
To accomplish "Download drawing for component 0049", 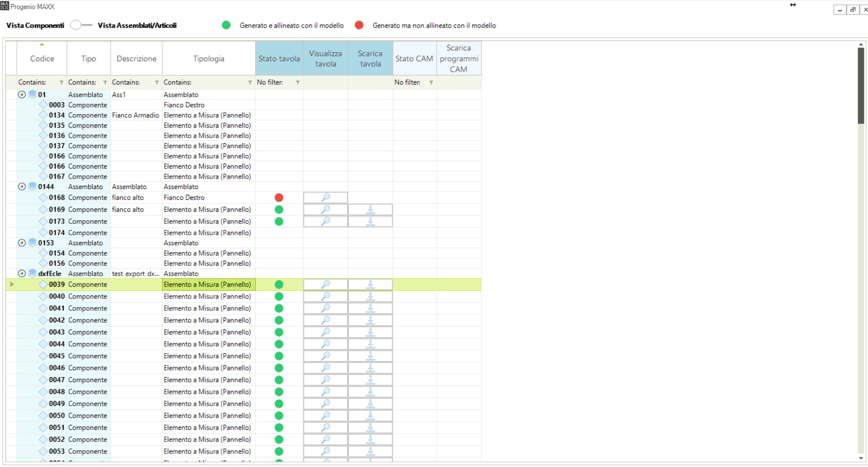I will 370,403.
